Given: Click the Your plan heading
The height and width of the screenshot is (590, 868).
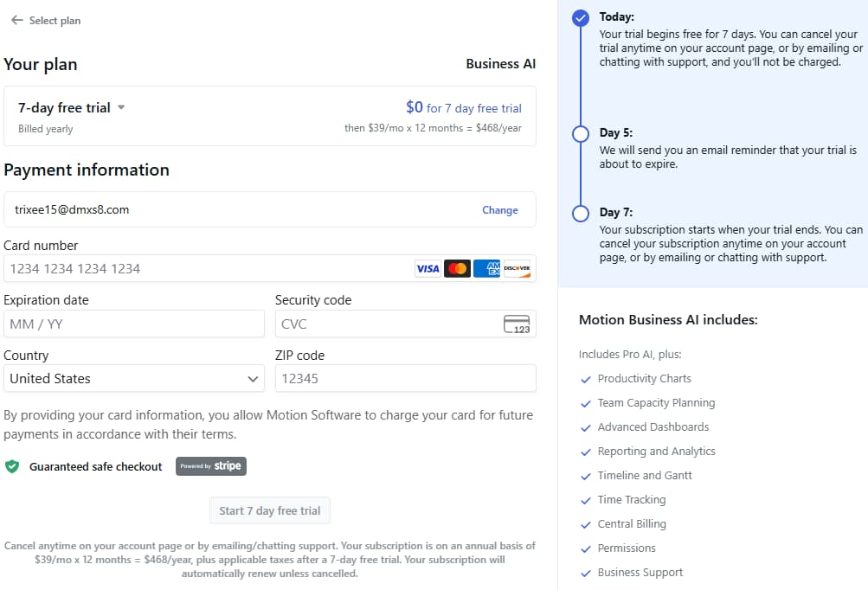Looking at the screenshot, I should [x=41, y=64].
